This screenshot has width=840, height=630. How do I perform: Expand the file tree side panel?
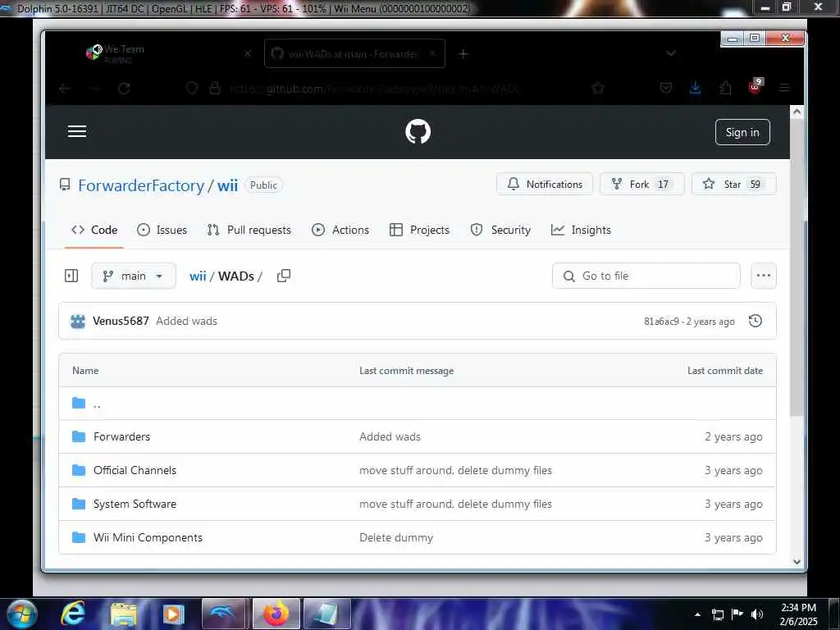(71, 276)
